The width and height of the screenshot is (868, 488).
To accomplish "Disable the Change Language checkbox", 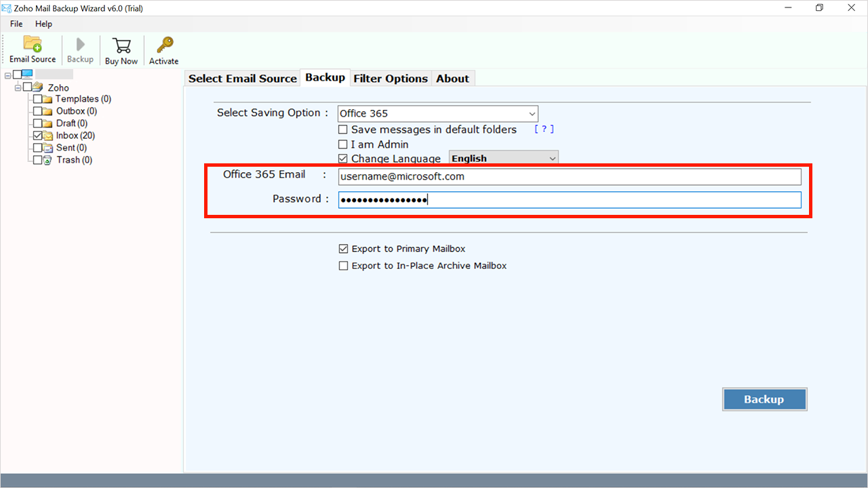I will (x=343, y=159).
